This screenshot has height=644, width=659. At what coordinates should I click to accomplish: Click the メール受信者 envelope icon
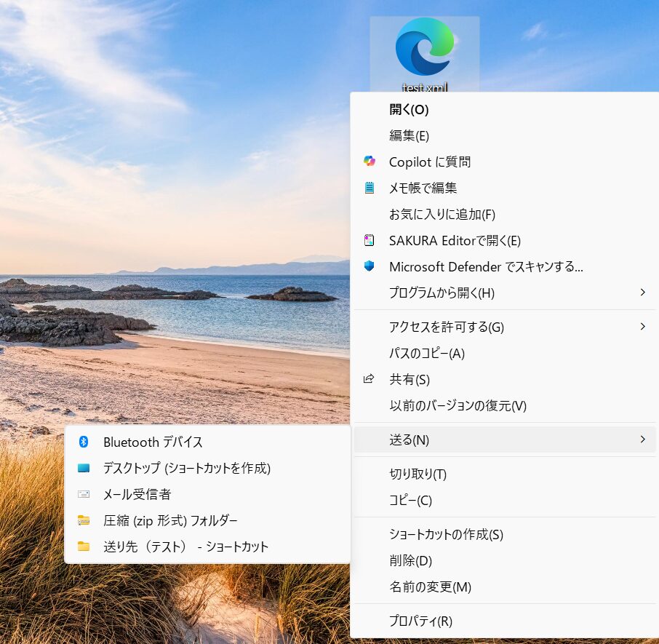[84, 494]
